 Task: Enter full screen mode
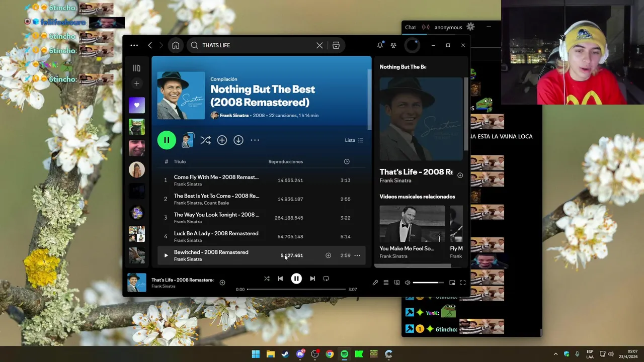click(x=463, y=283)
